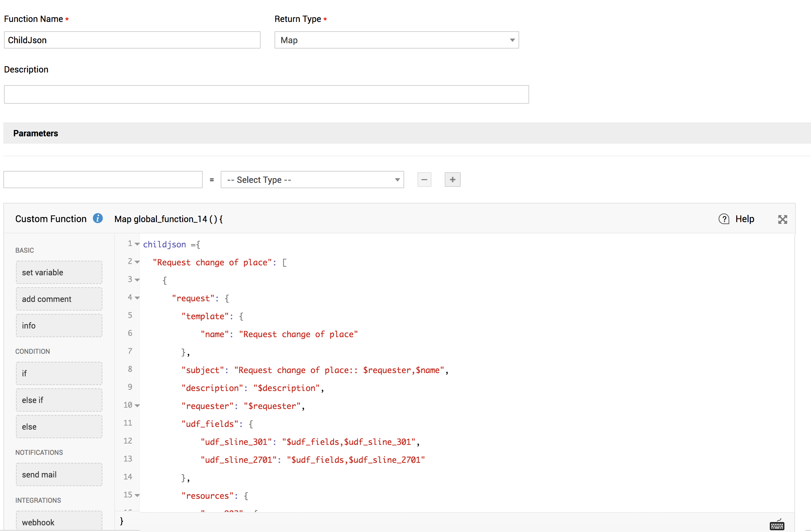Screen dimensions: 811x532
Task: Remove parameter with minus button
Action: (x=424, y=180)
